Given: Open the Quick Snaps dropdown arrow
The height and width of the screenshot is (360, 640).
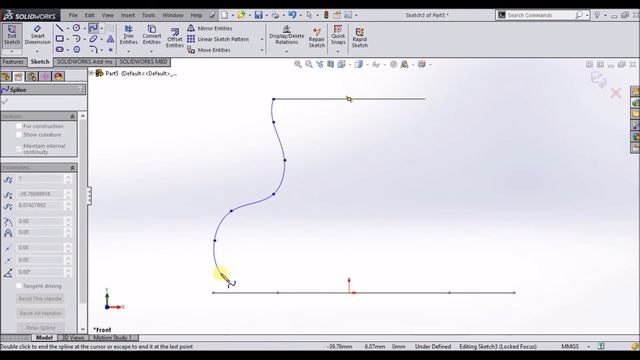Looking at the screenshot, I should pyautogui.click(x=338, y=52).
